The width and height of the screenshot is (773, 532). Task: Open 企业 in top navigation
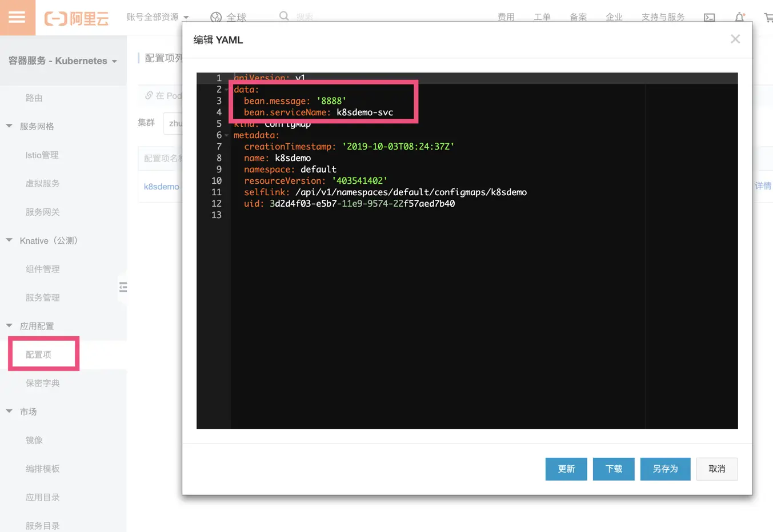614,17
